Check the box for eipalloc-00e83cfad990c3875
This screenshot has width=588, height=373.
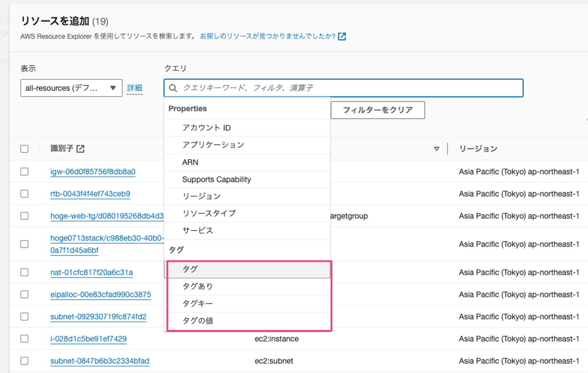coord(24,294)
